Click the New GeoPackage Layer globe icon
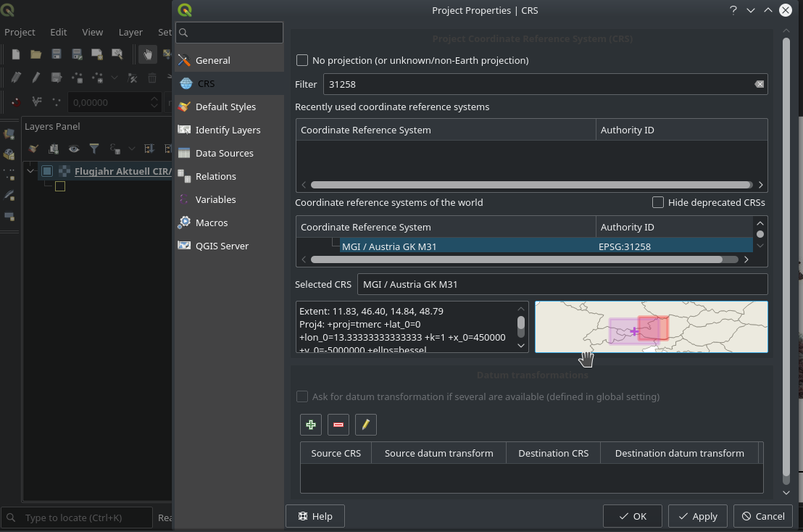Image resolution: width=803 pixels, height=532 pixels. [x=9, y=154]
